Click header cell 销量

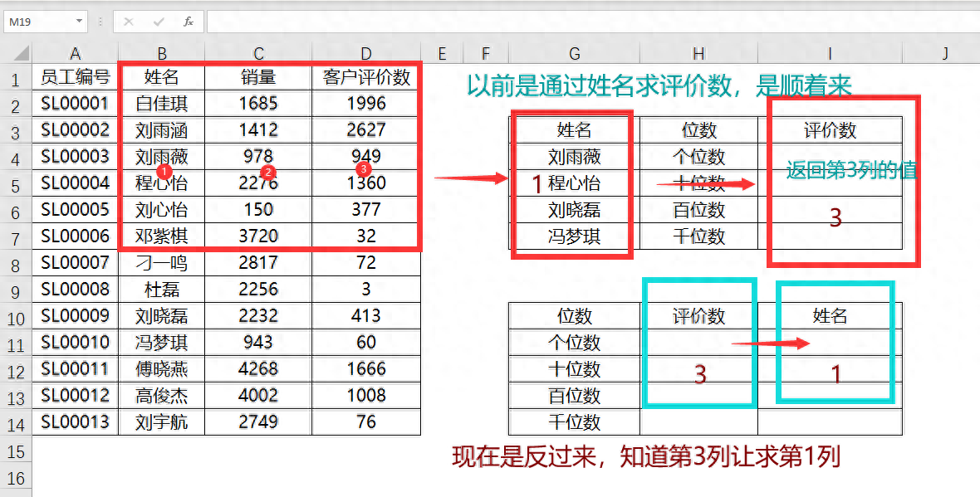(258, 77)
